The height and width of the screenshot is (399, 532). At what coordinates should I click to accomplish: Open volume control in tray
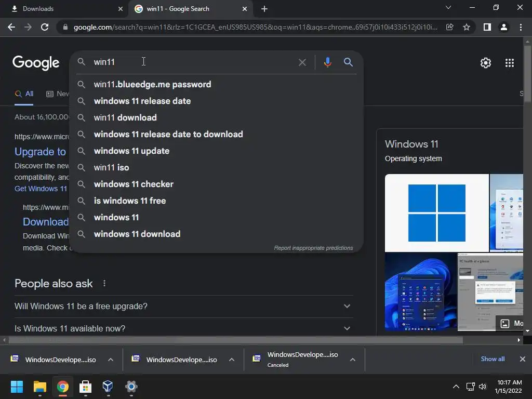pos(482,387)
